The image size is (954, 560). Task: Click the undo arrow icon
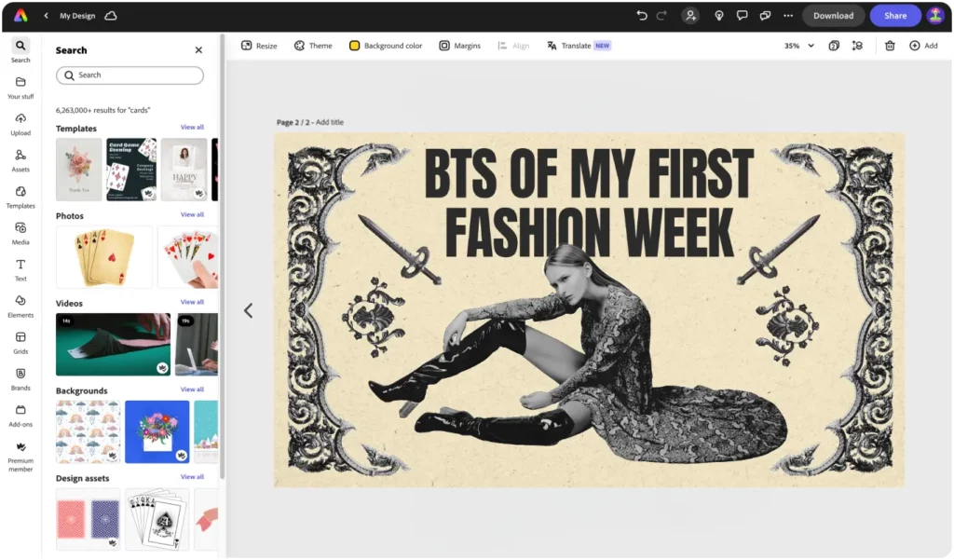click(642, 16)
